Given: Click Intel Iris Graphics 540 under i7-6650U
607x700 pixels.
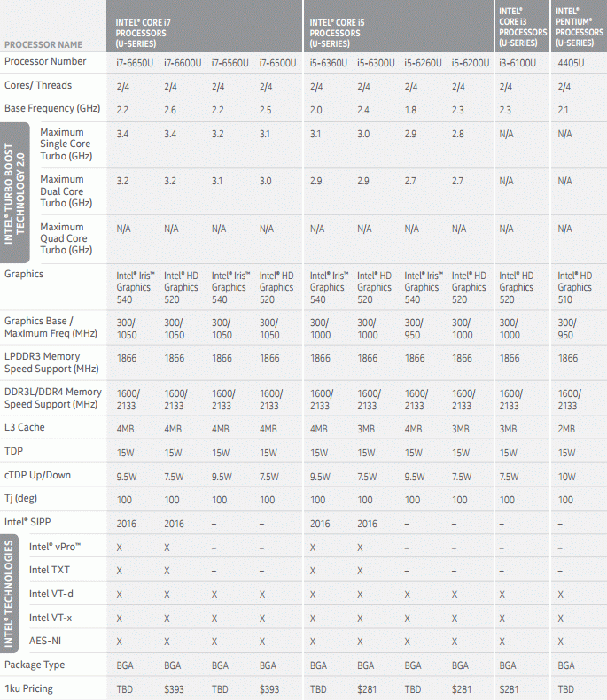Looking at the screenshot, I should pyautogui.click(x=136, y=288).
